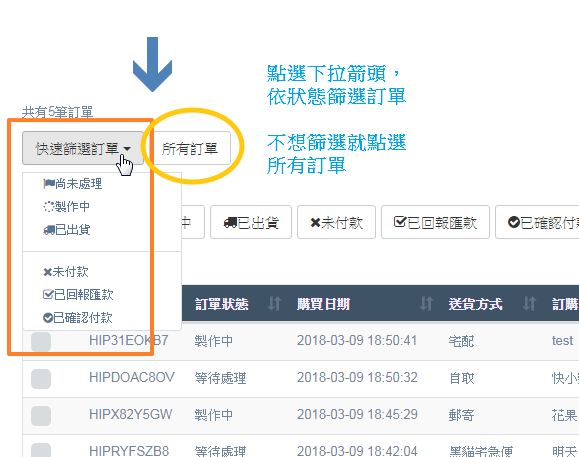Image resolution: width=579 pixels, height=457 pixels.
Task: Select 尚未處理 flag item in dropdown
Action: pyautogui.click(x=72, y=183)
